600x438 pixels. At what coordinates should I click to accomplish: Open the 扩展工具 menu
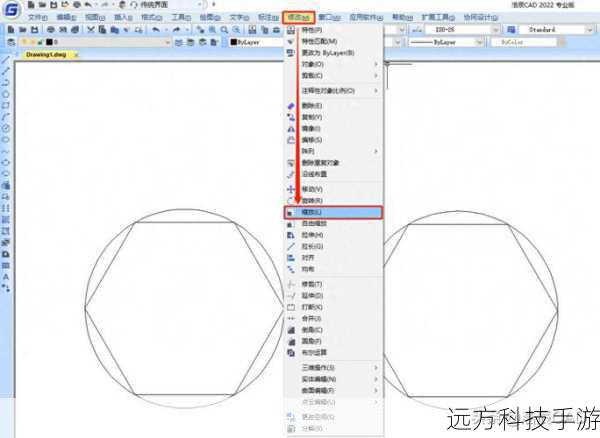(438, 18)
